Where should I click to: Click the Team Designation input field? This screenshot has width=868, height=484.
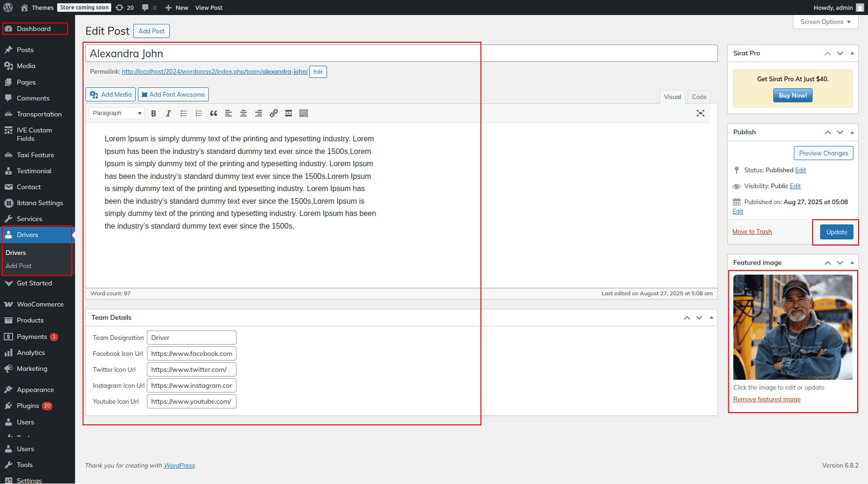[191, 338]
